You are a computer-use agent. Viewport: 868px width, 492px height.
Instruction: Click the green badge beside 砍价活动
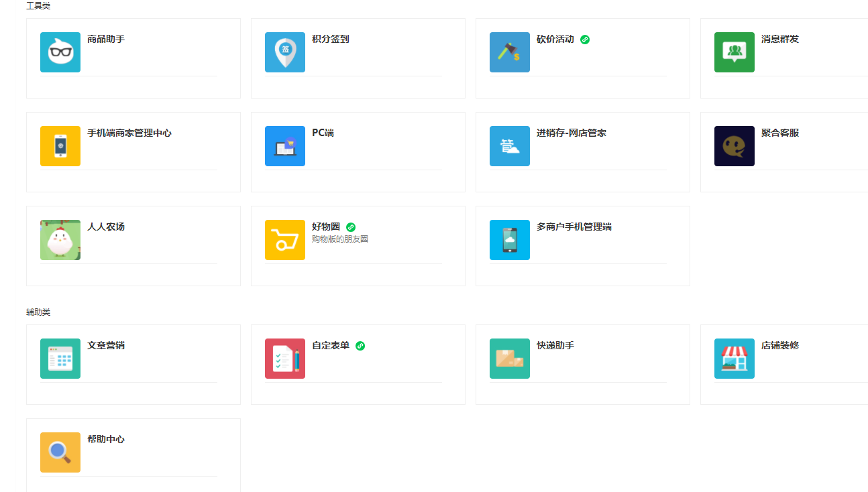click(585, 40)
